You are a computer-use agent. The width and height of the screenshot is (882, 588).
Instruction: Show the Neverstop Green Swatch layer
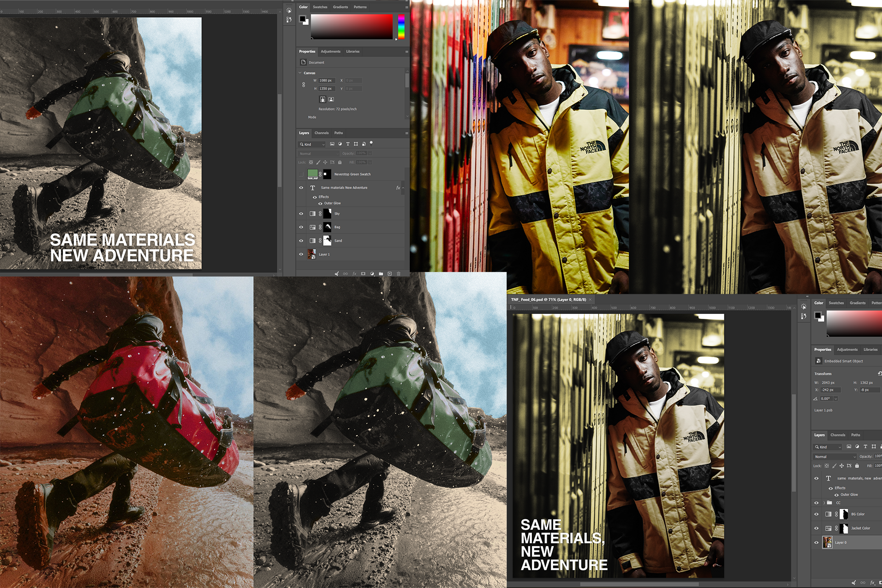(x=301, y=174)
